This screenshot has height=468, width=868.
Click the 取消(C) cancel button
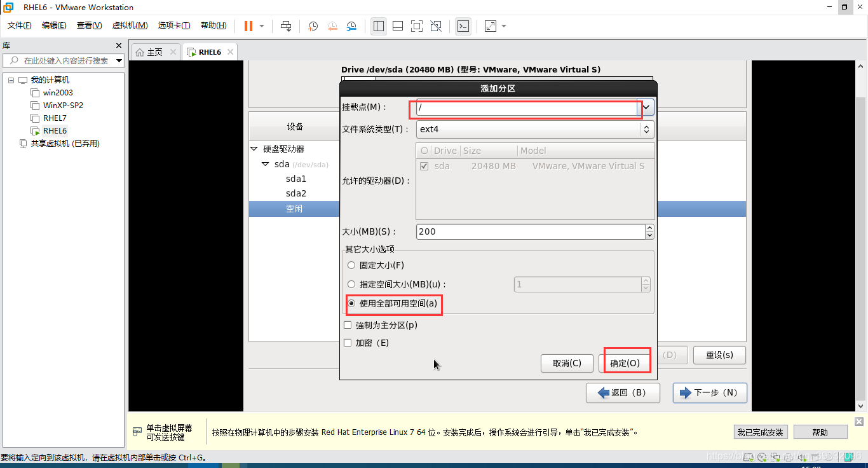[x=567, y=363]
